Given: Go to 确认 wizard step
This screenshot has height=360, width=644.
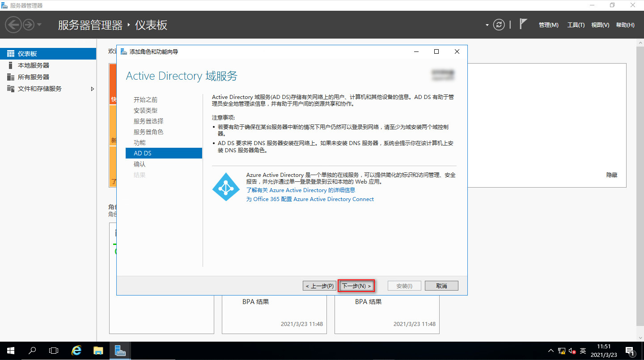Looking at the screenshot, I should tap(140, 164).
